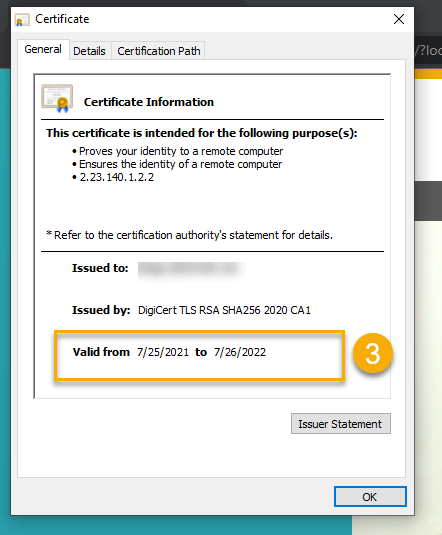442x535 pixels.
Task: Click 'Proves your identity to a remote computer'
Action: point(181,151)
